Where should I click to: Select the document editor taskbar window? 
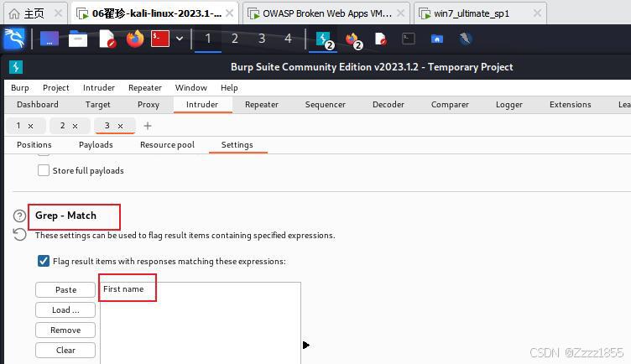(x=381, y=39)
